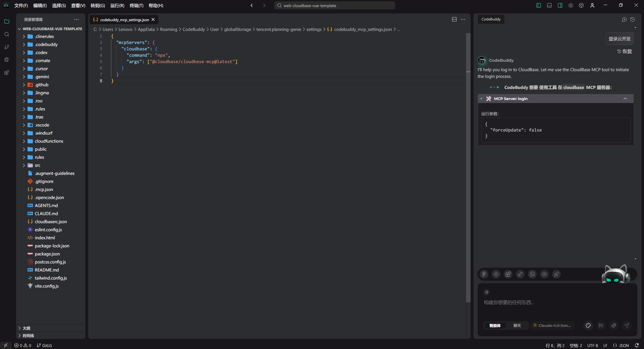Click the eye preview icon in CodeBuddy toolbar
The height and width of the screenshot is (349, 644).
tap(544, 274)
